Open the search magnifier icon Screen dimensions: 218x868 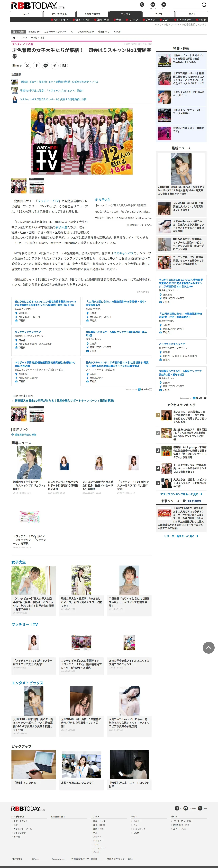[204, 5]
